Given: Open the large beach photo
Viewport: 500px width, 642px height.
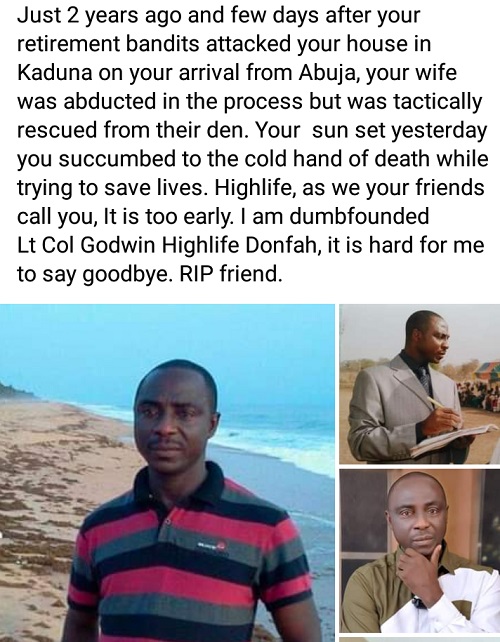Looking at the screenshot, I should (x=167, y=473).
